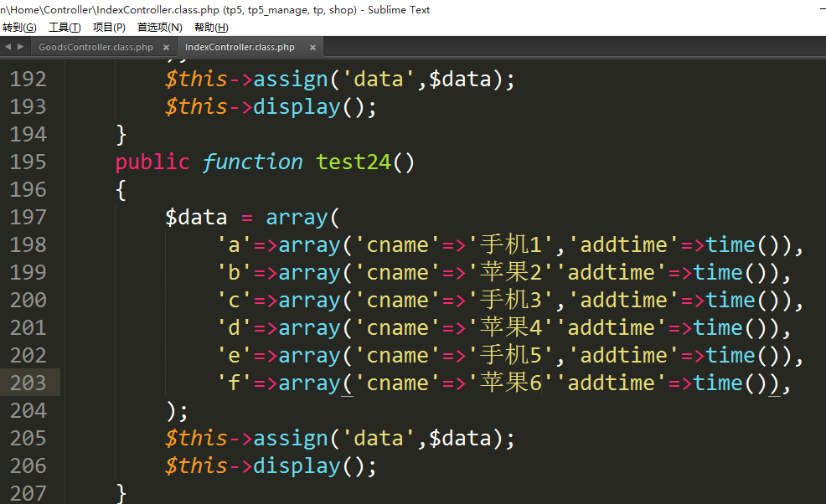
Task: Click the tab scroll left arrow
Action: pos(8,47)
